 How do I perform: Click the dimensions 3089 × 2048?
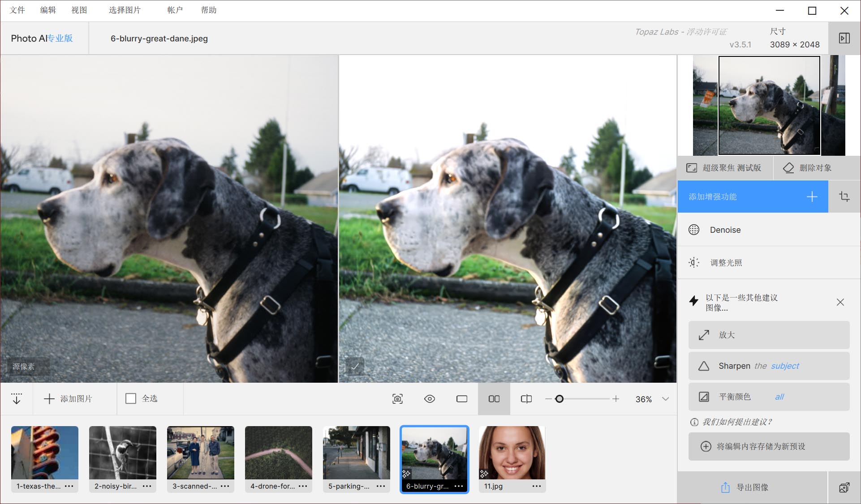[x=795, y=44]
